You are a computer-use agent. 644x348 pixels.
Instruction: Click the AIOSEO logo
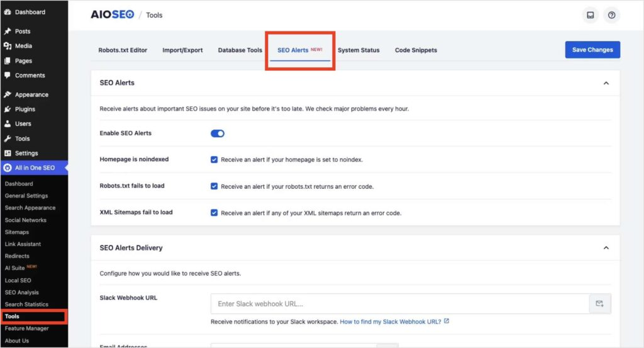(x=112, y=15)
